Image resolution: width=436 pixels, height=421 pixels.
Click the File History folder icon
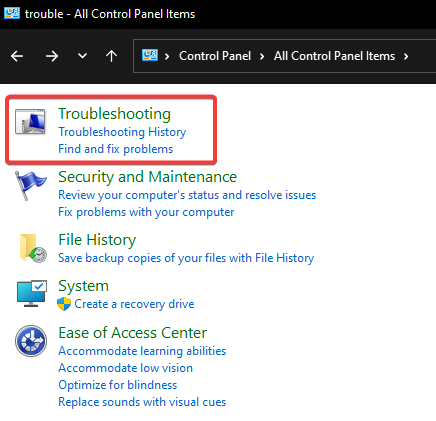click(32, 248)
